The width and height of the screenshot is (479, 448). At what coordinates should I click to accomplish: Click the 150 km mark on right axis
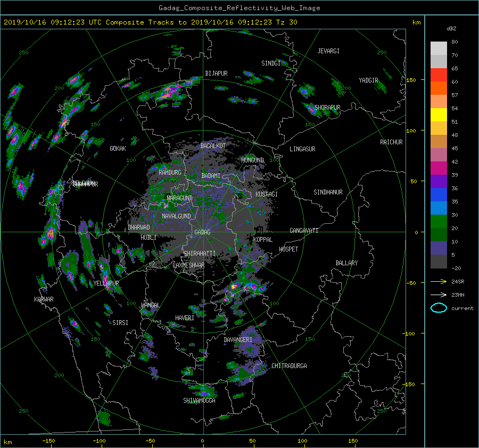click(x=411, y=80)
